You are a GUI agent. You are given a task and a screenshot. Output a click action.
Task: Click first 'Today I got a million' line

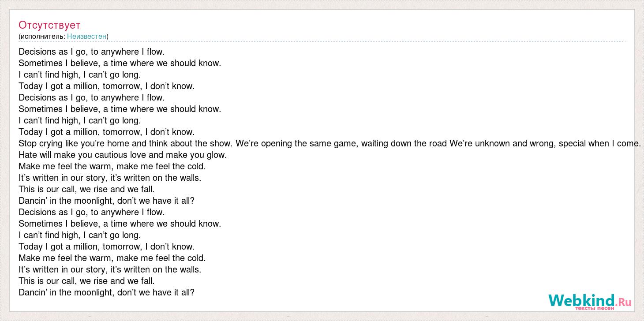pyautogui.click(x=107, y=86)
